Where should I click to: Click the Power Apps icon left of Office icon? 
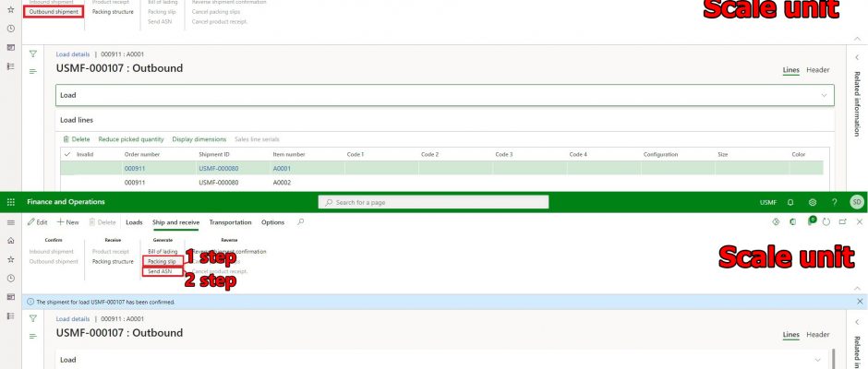tap(776, 221)
